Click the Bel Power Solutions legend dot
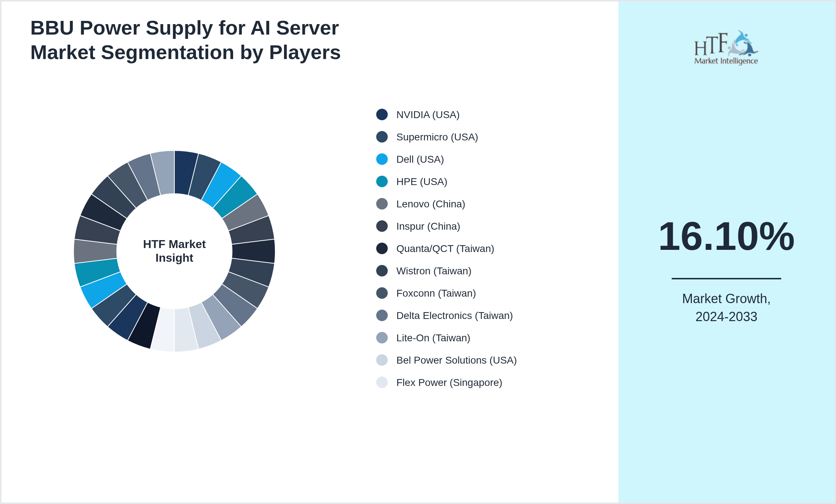836x504 pixels. click(x=382, y=360)
